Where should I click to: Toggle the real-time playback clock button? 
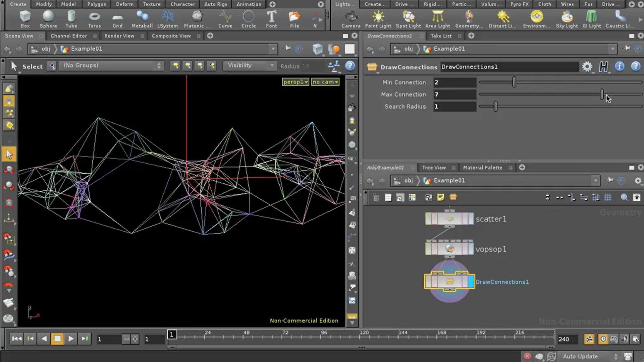603,339
